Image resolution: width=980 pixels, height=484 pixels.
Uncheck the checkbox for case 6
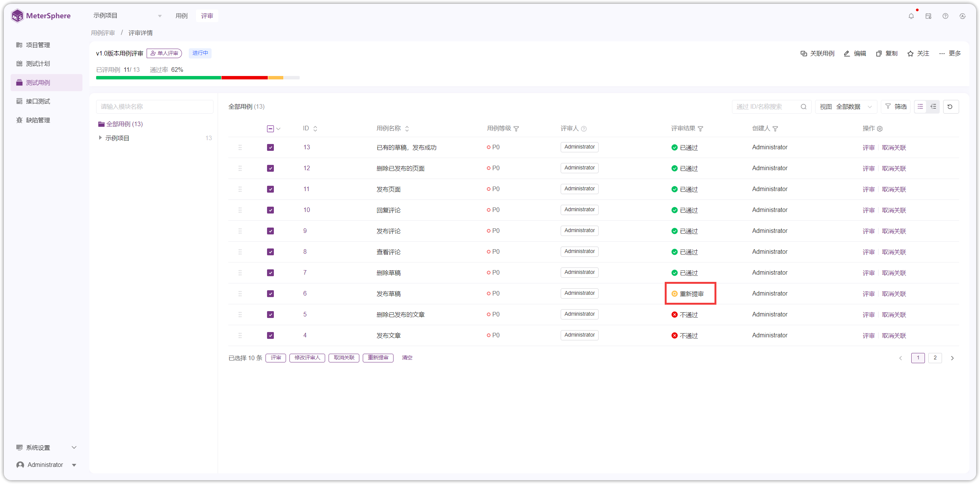(270, 293)
